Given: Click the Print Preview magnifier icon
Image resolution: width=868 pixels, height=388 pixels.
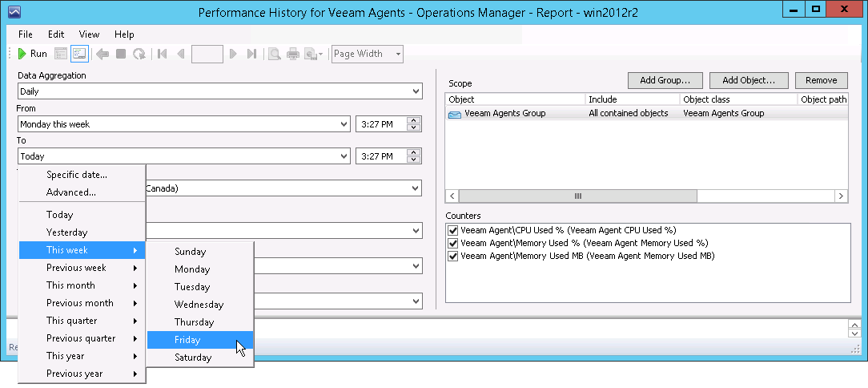Looking at the screenshot, I should tap(274, 54).
